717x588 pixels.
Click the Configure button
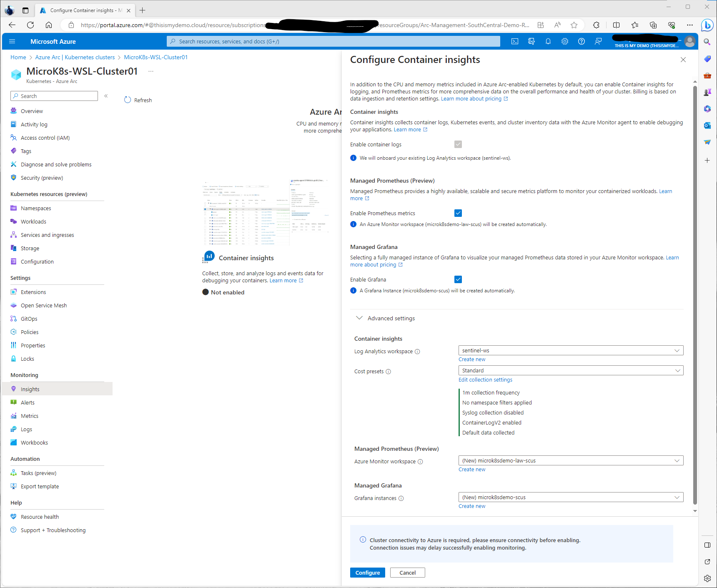[x=367, y=573]
